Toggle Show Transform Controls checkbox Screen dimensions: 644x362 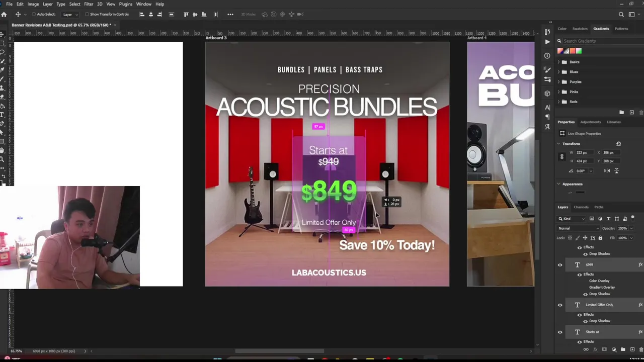[x=87, y=14]
